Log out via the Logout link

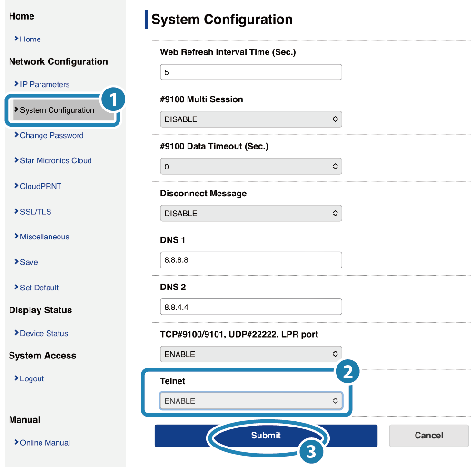point(31,378)
